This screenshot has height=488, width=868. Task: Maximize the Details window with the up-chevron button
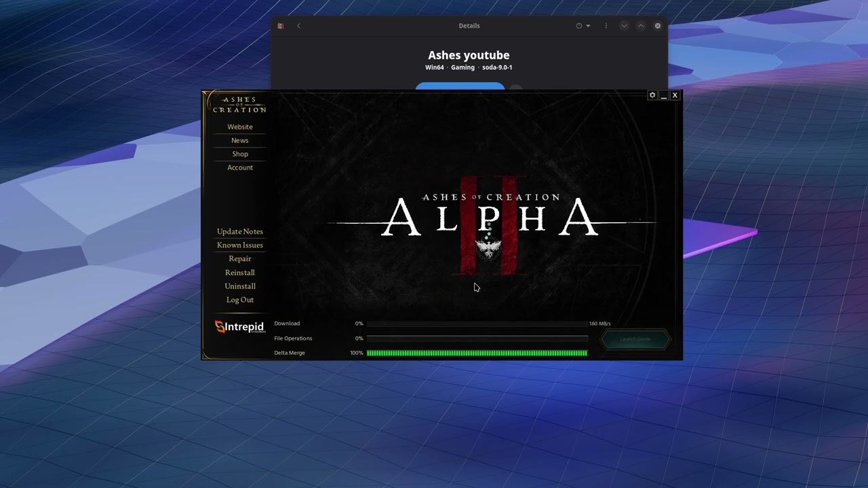[x=641, y=26]
